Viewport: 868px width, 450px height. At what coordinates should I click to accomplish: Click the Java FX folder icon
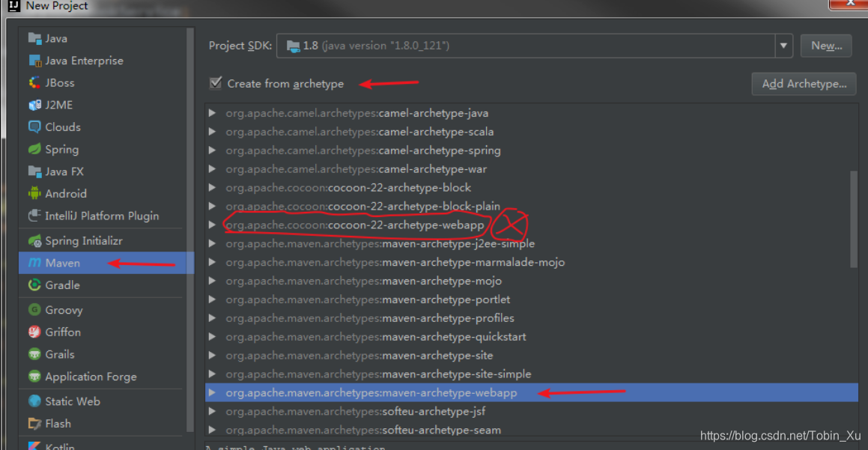point(34,171)
